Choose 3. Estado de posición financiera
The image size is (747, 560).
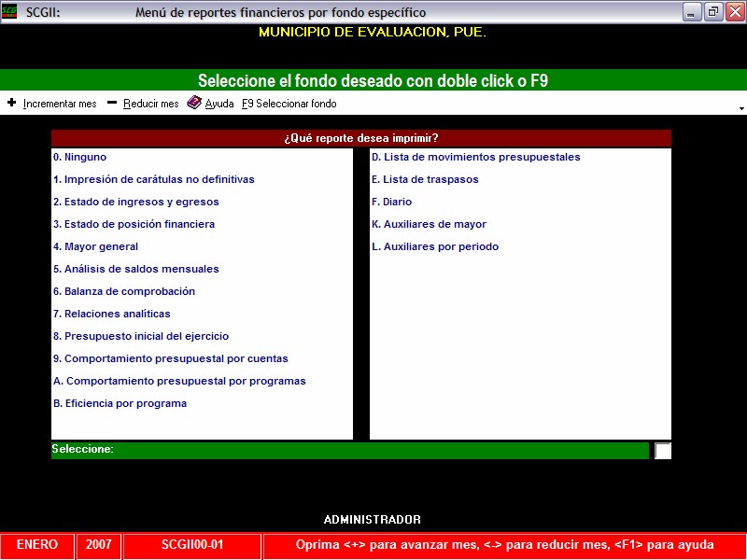[134, 224]
